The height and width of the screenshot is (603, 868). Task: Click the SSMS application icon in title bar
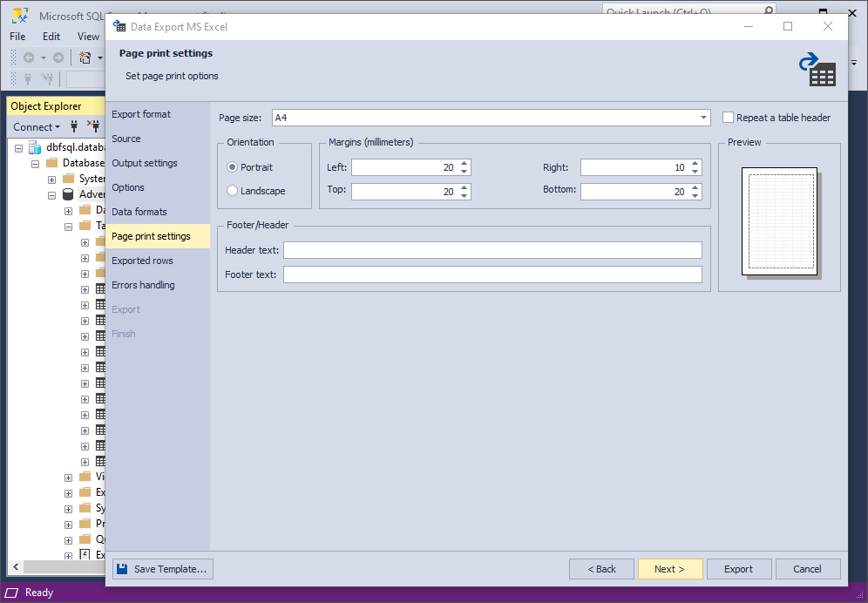point(21,15)
